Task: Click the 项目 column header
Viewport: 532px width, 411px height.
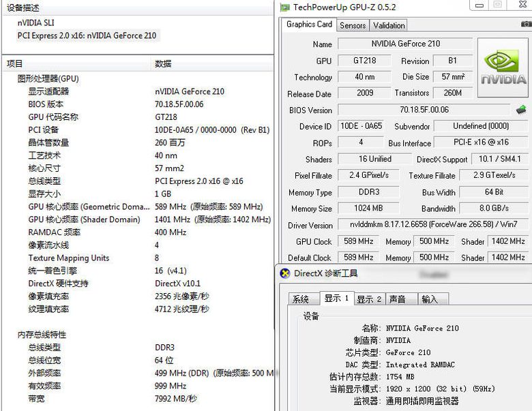Action: (77, 63)
